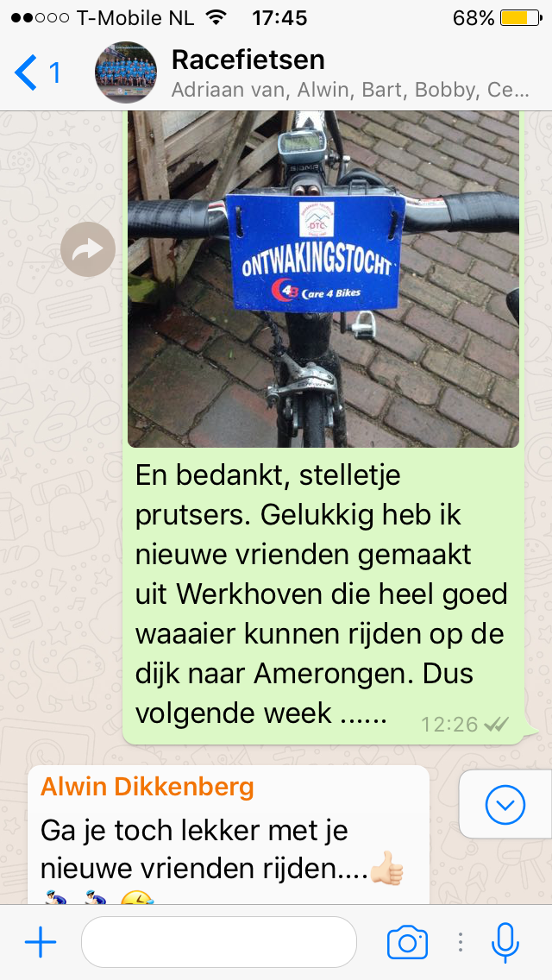View the group members subtitle line

350,90
